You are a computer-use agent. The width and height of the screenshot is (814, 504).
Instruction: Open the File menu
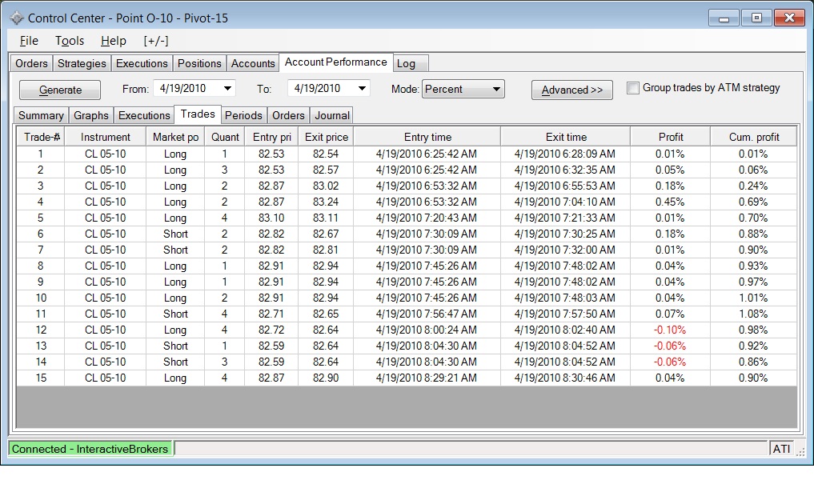pos(29,41)
